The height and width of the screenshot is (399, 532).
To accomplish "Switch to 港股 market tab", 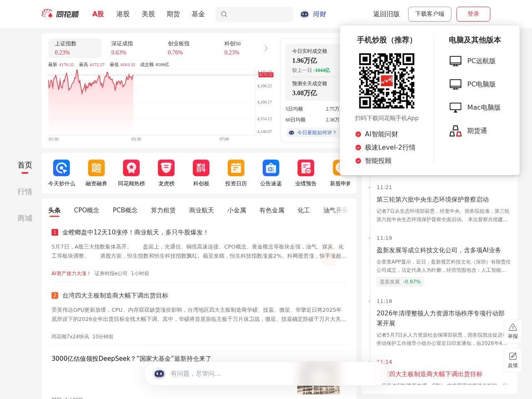I will [123, 14].
